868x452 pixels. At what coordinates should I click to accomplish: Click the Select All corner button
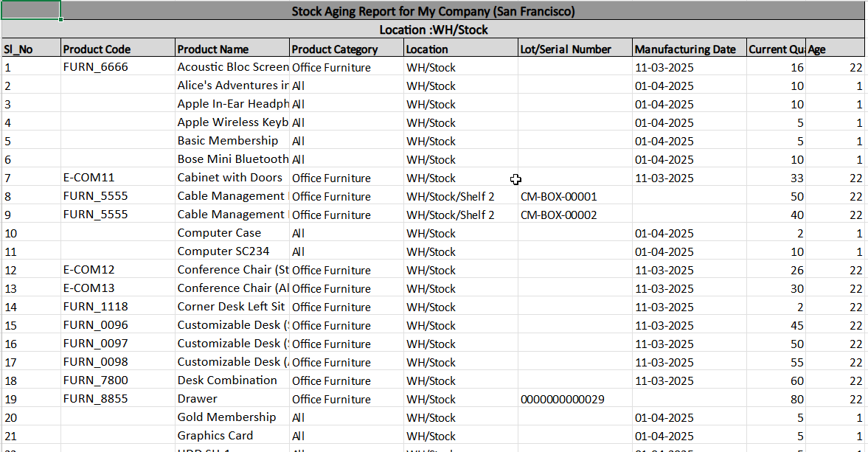(29, 11)
